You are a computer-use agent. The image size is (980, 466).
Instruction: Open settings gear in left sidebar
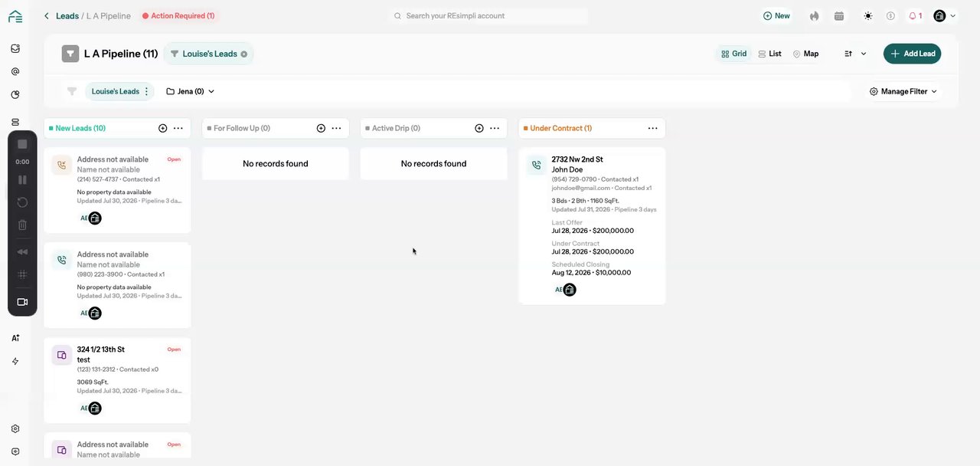(15, 428)
